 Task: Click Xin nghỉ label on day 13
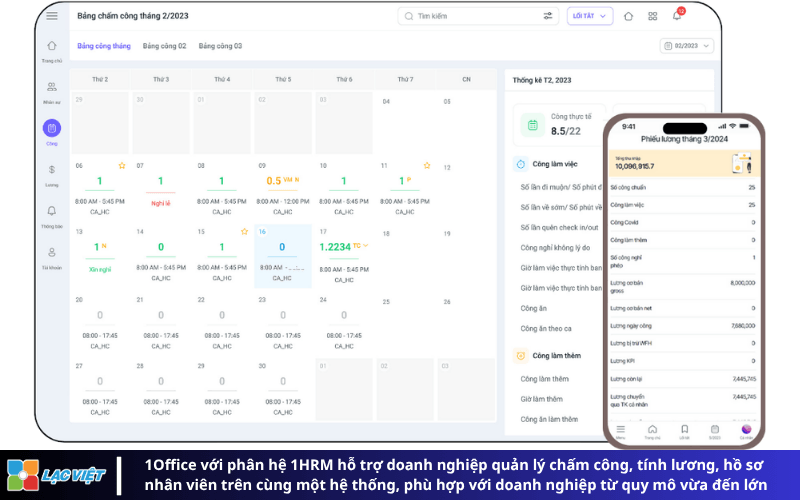(x=100, y=269)
